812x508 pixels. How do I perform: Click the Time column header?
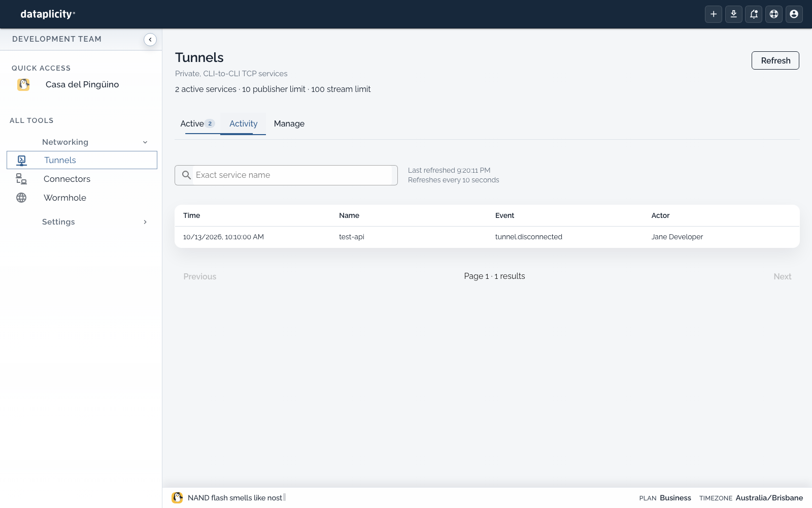click(192, 216)
